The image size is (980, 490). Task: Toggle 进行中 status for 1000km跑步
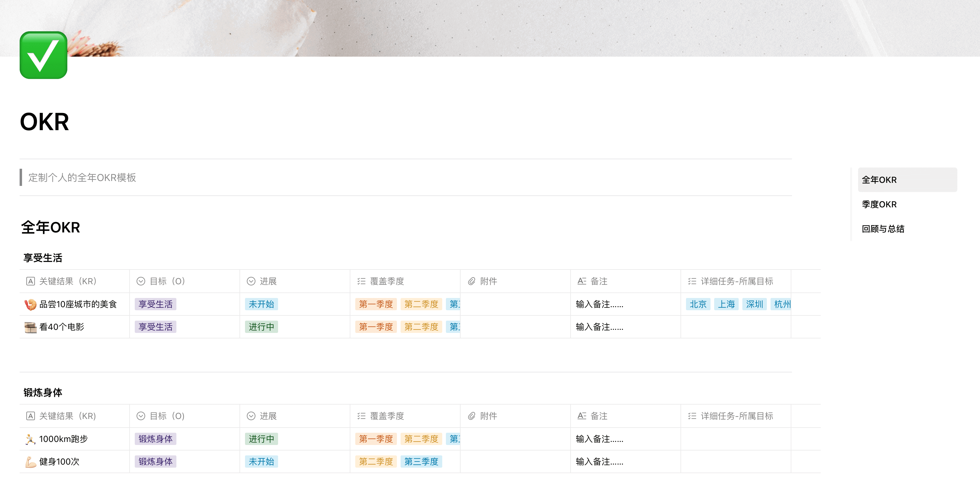pyautogui.click(x=261, y=439)
